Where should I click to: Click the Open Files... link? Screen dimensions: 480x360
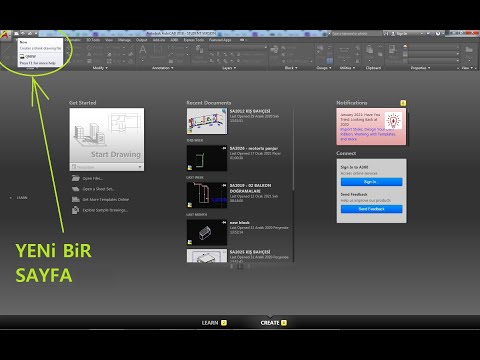click(93, 178)
